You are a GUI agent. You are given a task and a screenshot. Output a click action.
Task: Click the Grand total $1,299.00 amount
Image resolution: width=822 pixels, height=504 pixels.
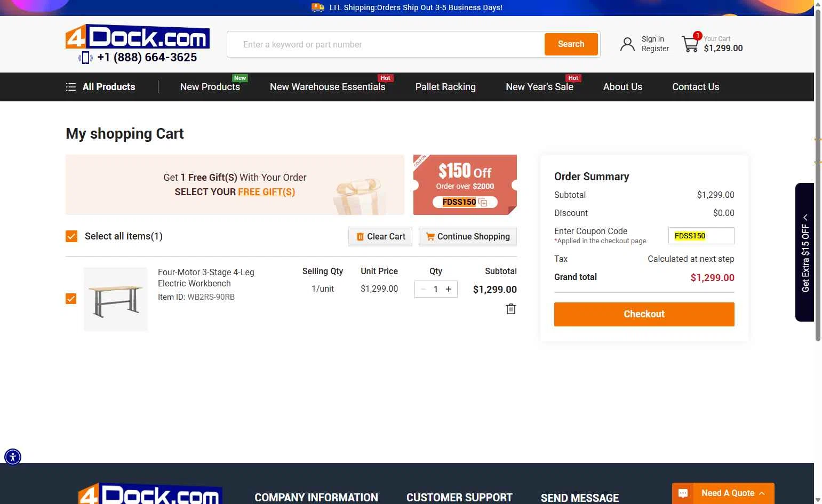coord(712,278)
